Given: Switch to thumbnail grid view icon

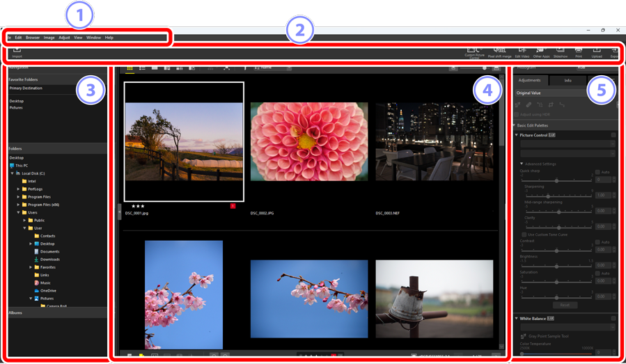Looking at the screenshot, I should point(130,68).
